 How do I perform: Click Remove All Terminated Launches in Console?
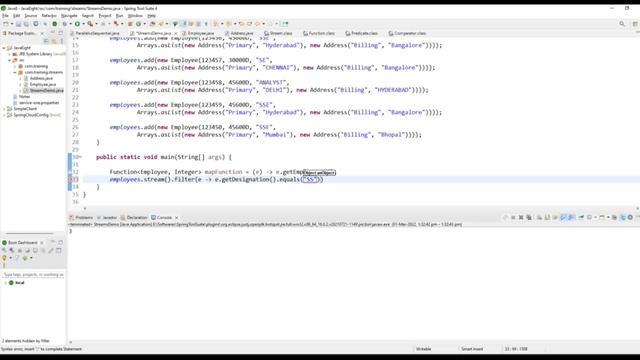529,218
